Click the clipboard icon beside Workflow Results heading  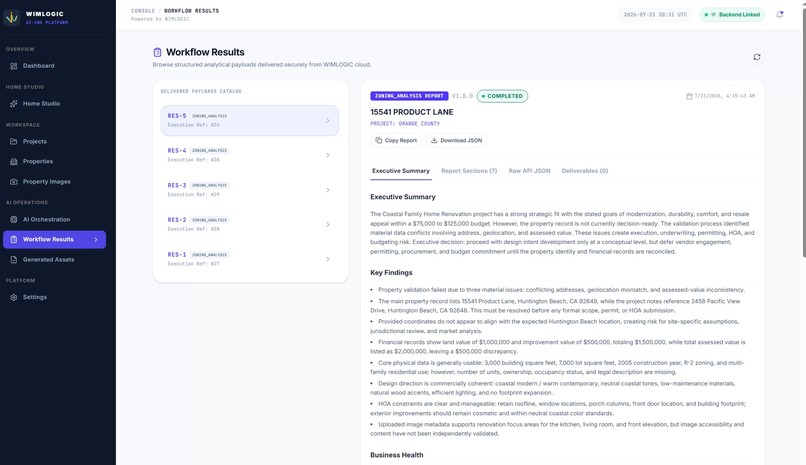coord(157,52)
